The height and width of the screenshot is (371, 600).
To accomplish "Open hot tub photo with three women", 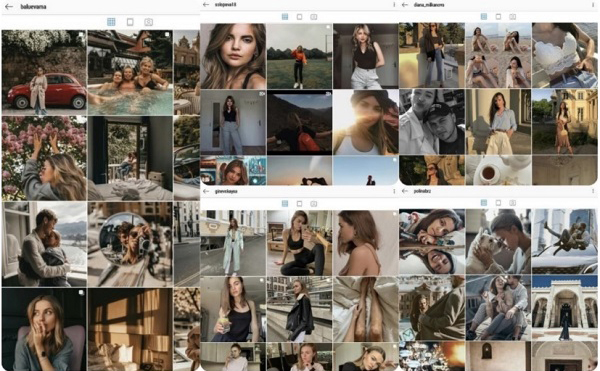I will (x=130, y=73).
